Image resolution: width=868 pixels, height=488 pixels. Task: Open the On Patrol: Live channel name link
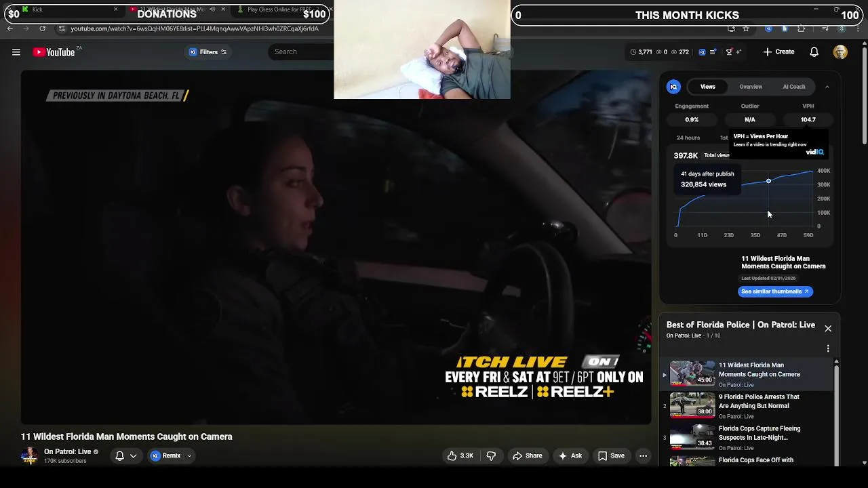67,452
